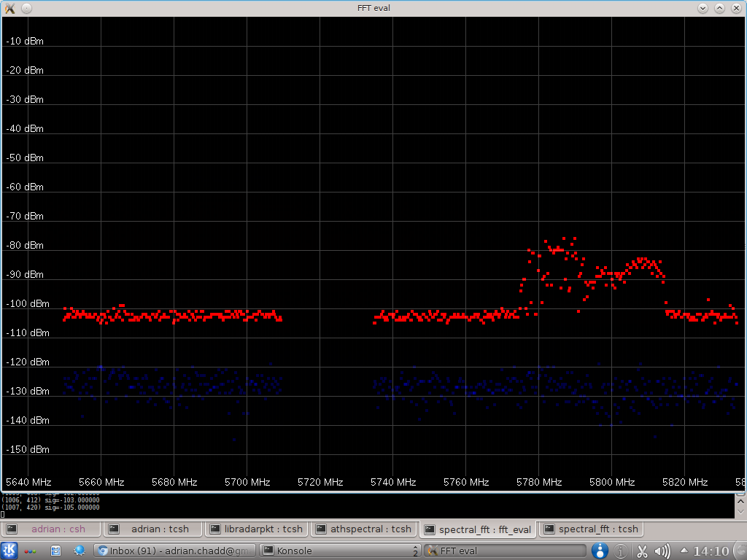The image size is (747, 560).
Task: Click the '5820 MHz' frequency label
Action: [x=685, y=483]
